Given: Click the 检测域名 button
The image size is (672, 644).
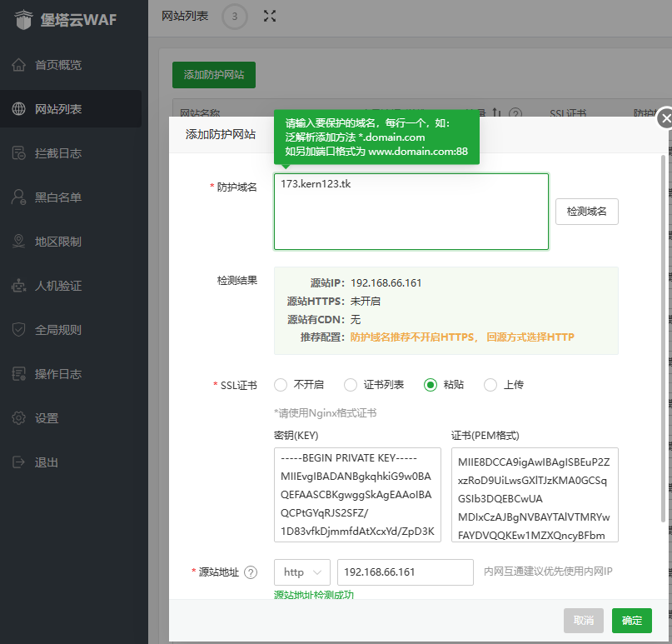Looking at the screenshot, I should [587, 212].
